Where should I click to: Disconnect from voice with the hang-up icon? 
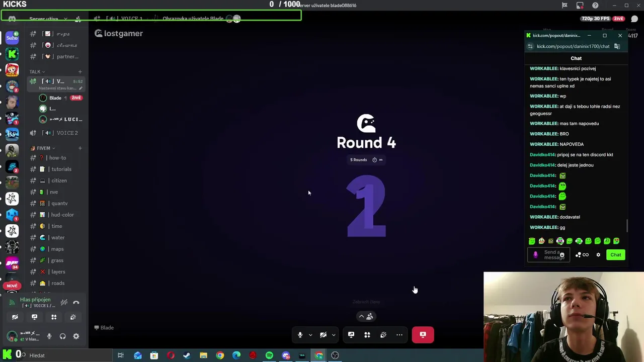(76, 302)
